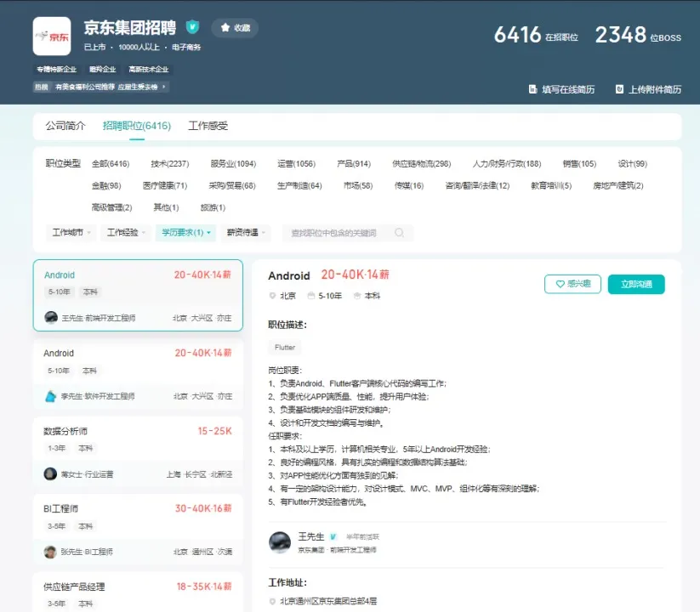Switch to 招聘职位(6416) tab

(137, 126)
